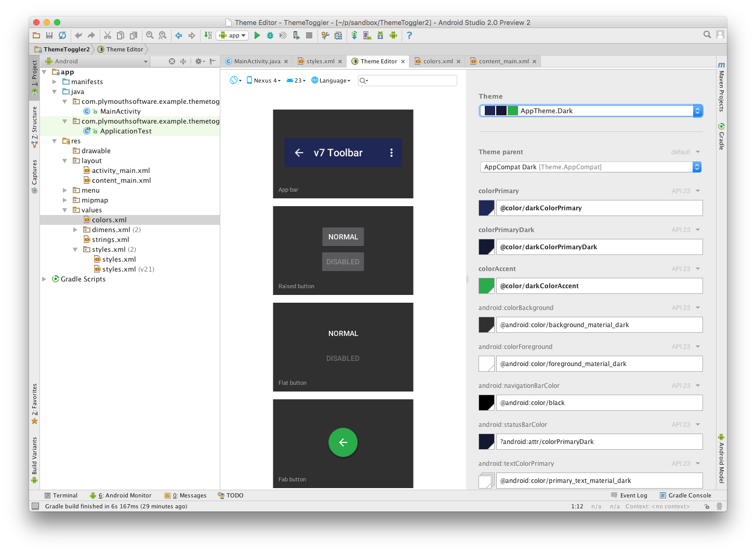756x553 pixels.
Task: Start debugging with the bug icon
Action: (x=270, y=35)
